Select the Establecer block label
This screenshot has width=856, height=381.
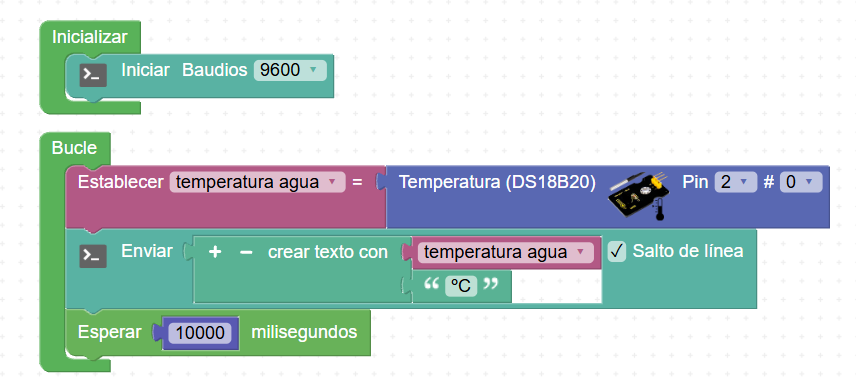(x=121, y=182)
